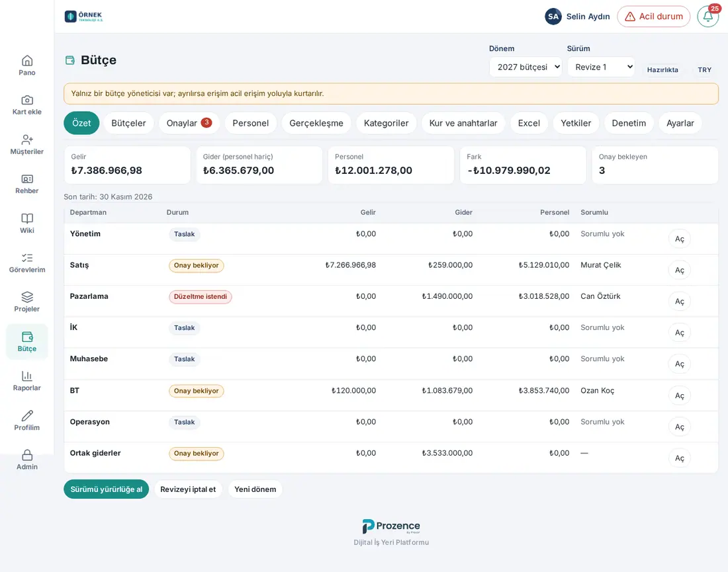Viewport: 728px width, 572px height.
Task: Click the SA user avatar
Action: (x=553, y=17)
